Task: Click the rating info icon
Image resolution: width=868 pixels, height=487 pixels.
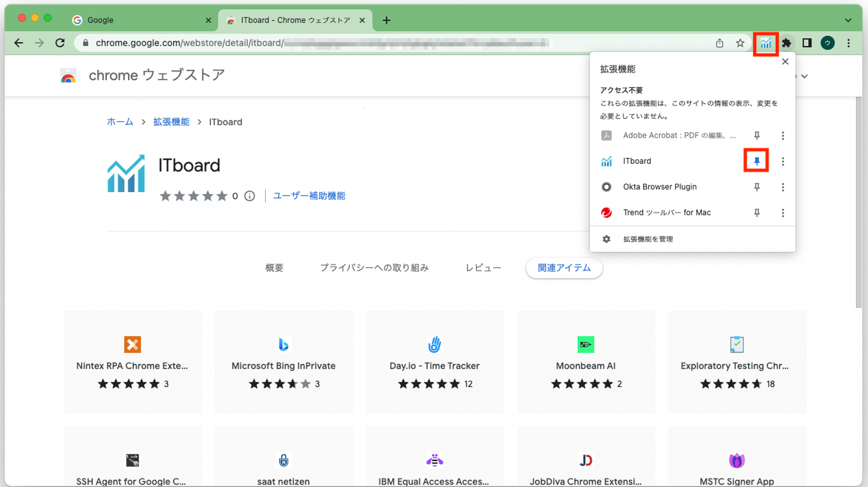Action: pos(250,196)
